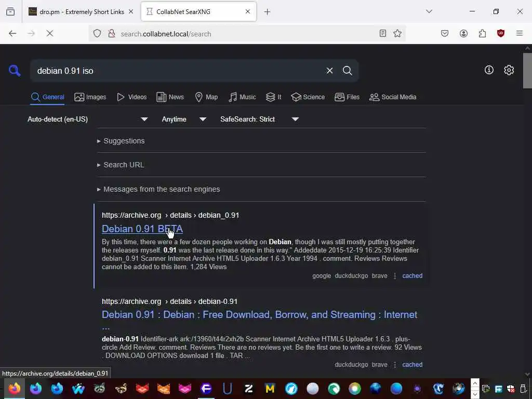This screenshot has height=399, width=532.
Task: Open the Pocket save icon
Action: click(445, 33)
